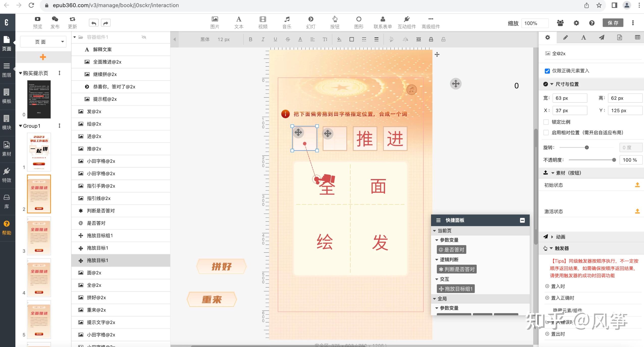The height and width of the screenshot is (347, 644).
Task: Click 预览 to preview the project
Action: click(x=37, y=22)
